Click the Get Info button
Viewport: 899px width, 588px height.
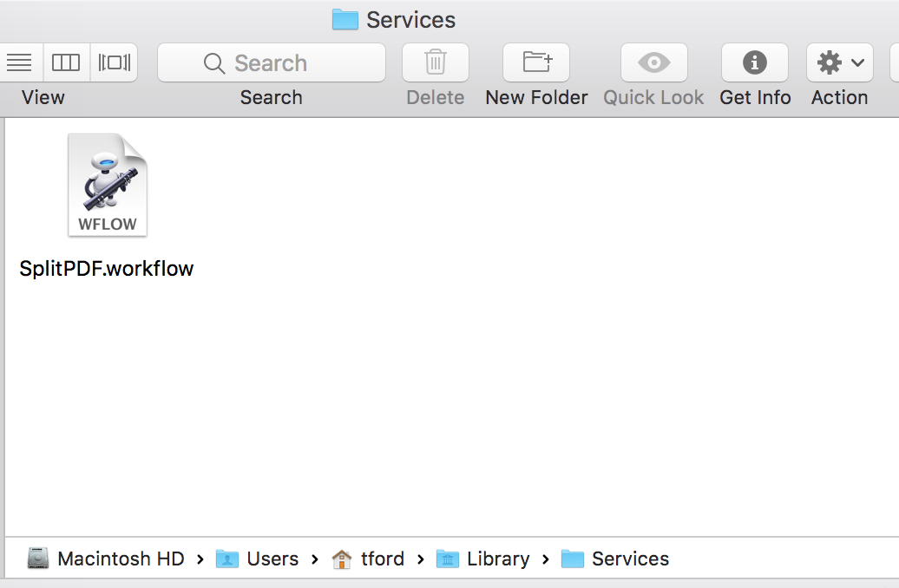click(755, 62)
